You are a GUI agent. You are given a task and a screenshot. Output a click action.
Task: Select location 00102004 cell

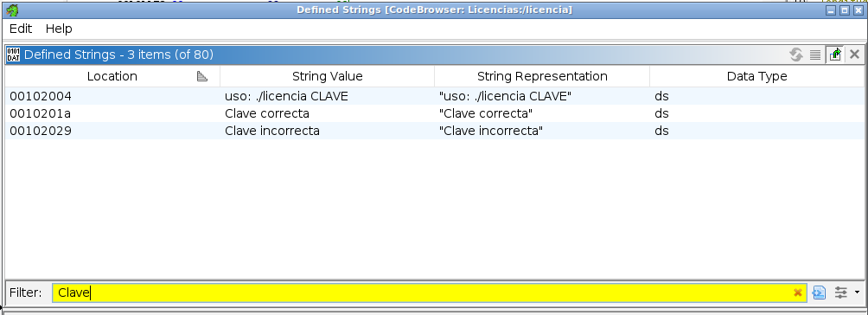tap(112, 96)
